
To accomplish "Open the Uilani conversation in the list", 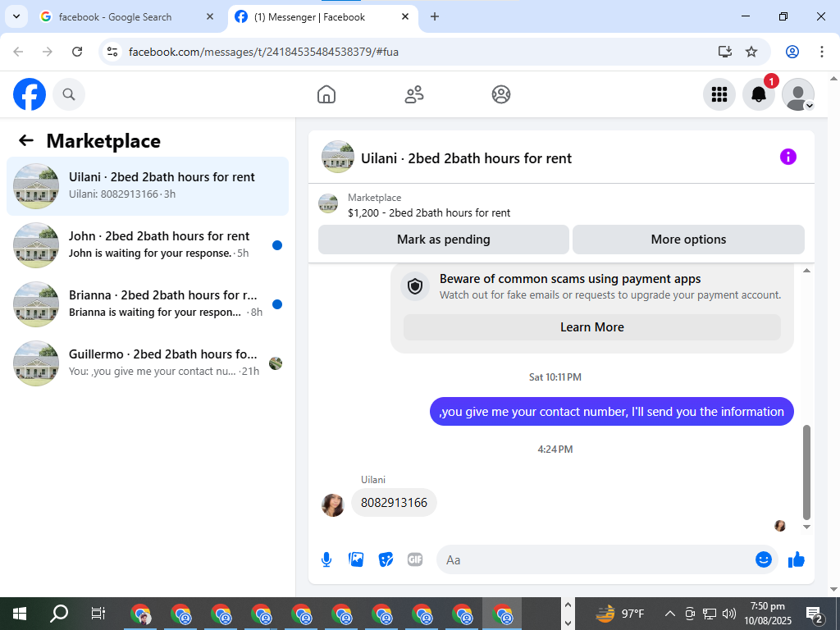I will [x=148, y=186].
